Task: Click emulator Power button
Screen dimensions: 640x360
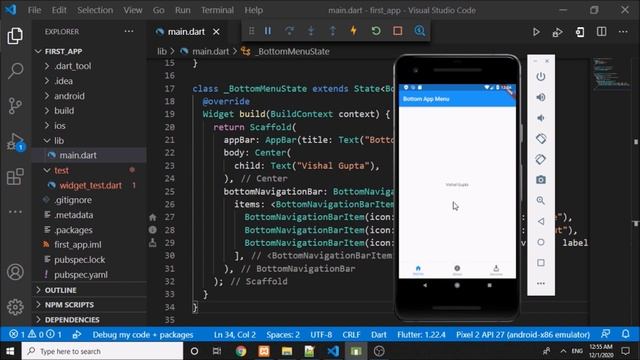Action: click(541, 77)
